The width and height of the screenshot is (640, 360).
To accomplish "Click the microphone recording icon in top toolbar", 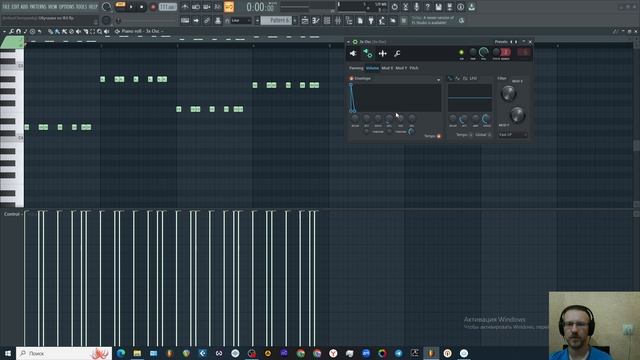I will (416, 7).
